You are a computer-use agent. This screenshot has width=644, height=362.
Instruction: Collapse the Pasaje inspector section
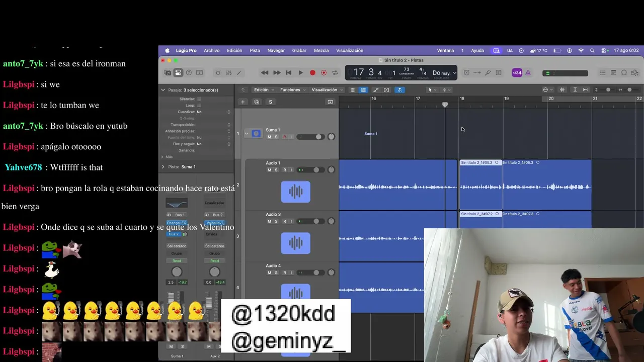pyautogui.click(x=163, y=90)
